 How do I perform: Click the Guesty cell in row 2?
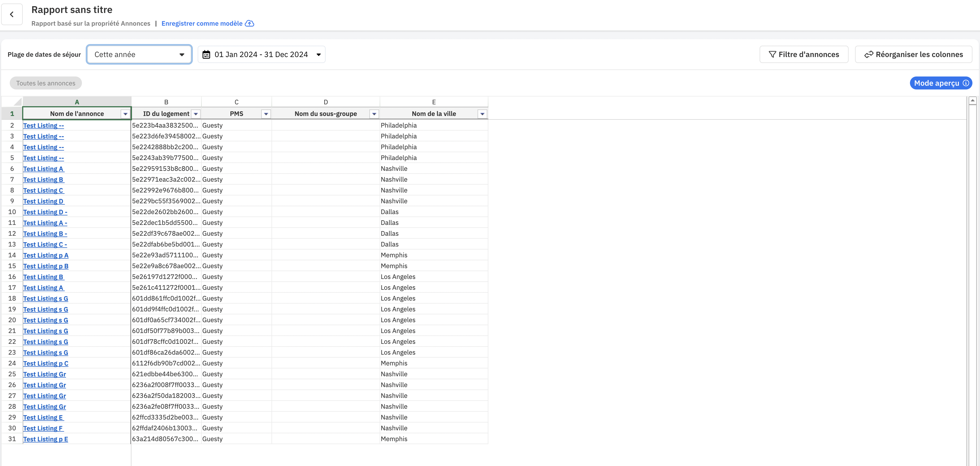pos(237,125)
